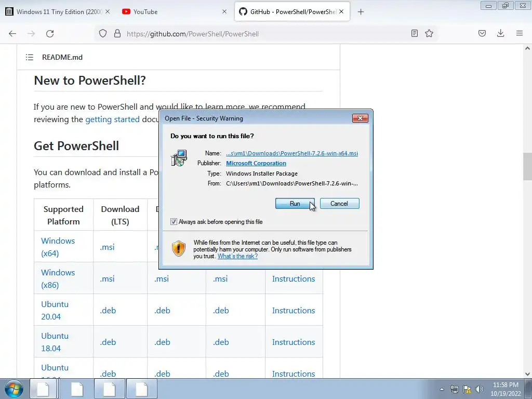This screenshot has width=532, height=399.
Task: Click the volume speaker tray icon
Action: pyautogui.click(x=480, y=389)
